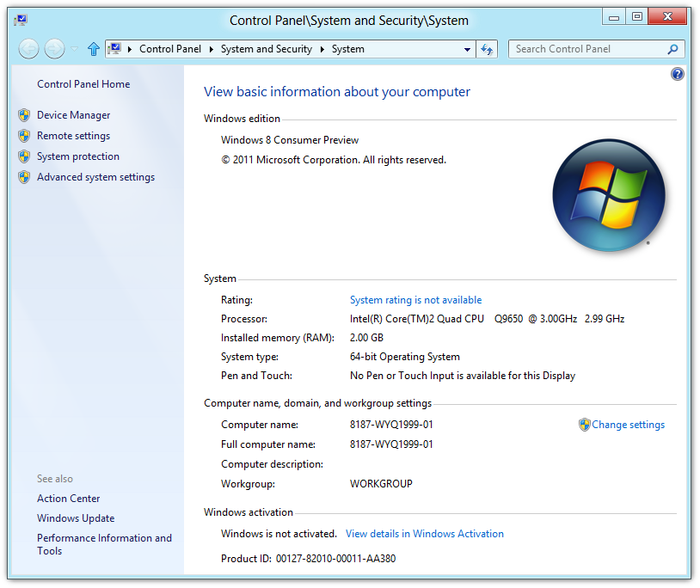The image size is (700, 588).
Task: Click the Refresh button beside address bar
Action: point(488,49)
